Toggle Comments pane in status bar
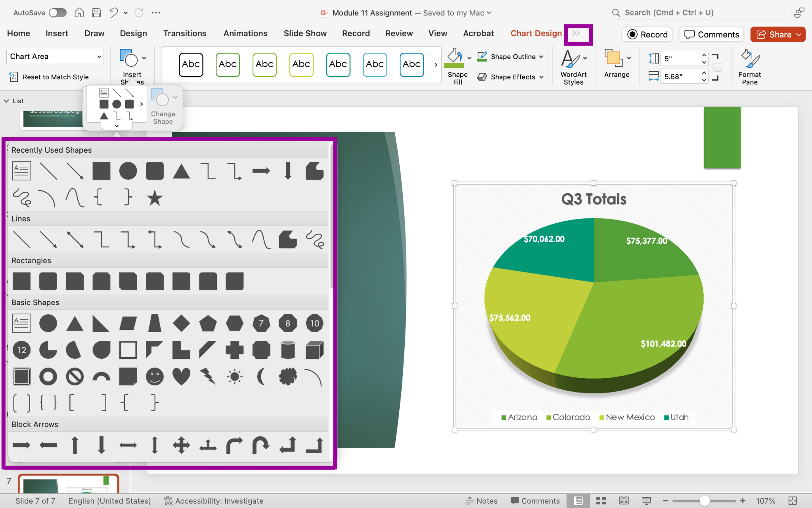Viewport: 812px width, 508px height. 535,501
